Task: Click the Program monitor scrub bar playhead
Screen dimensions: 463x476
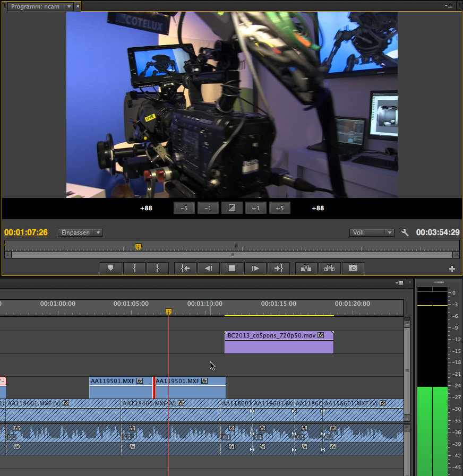Action: [x=139, y=246]
